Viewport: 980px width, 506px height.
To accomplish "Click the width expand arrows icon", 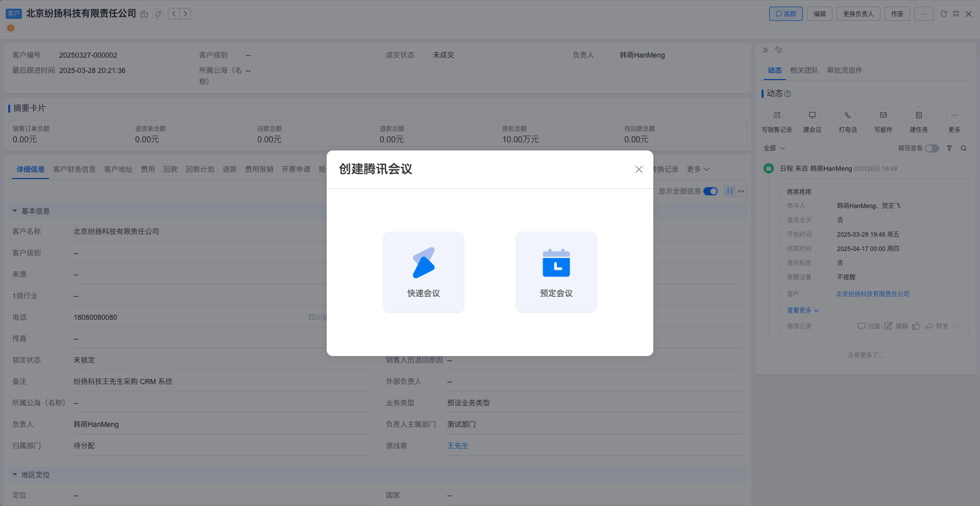I will [x=741, y=191].
